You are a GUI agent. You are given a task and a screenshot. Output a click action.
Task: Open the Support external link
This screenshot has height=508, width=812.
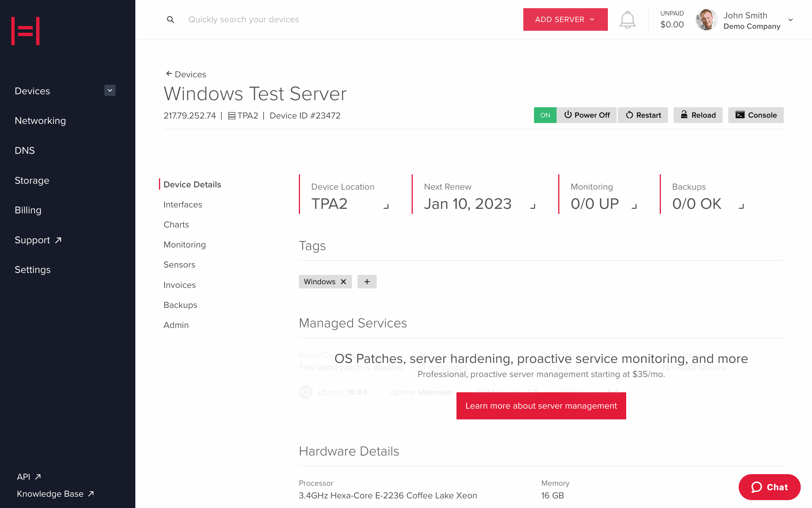(x=38, y=240)
